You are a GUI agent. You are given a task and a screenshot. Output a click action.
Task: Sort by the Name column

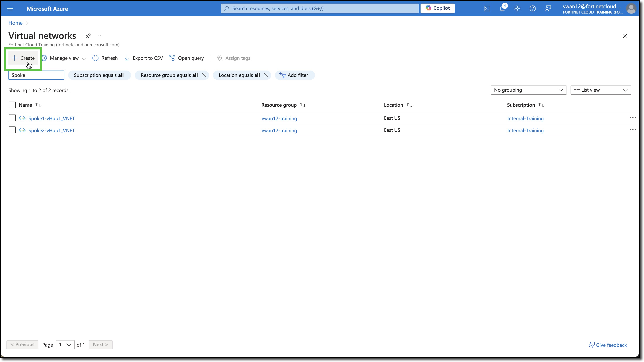pyautogui.click(x=30, y=105)
